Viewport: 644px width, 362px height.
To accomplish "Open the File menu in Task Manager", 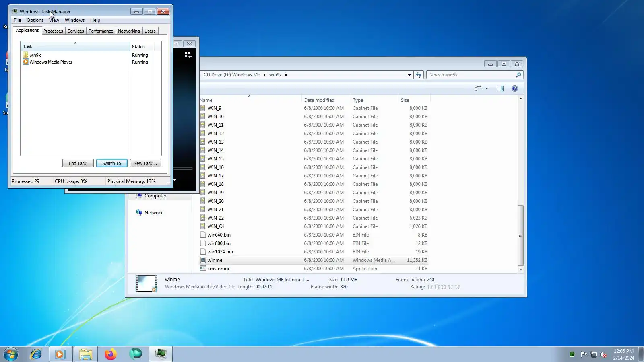I will coord(17,20).
